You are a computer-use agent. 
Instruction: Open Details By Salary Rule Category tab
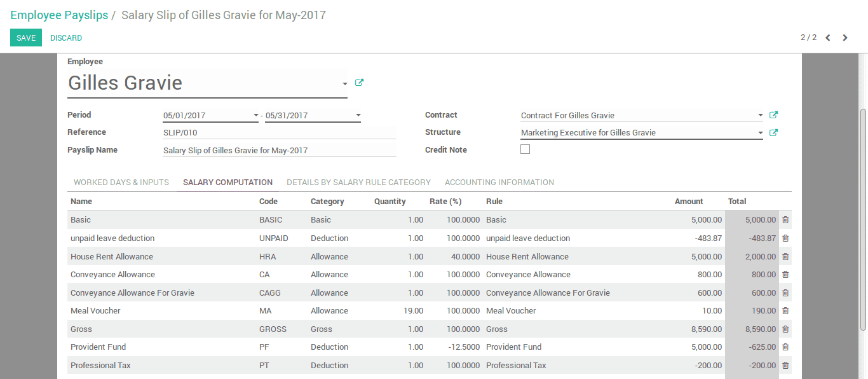click(x=358, y=183)
